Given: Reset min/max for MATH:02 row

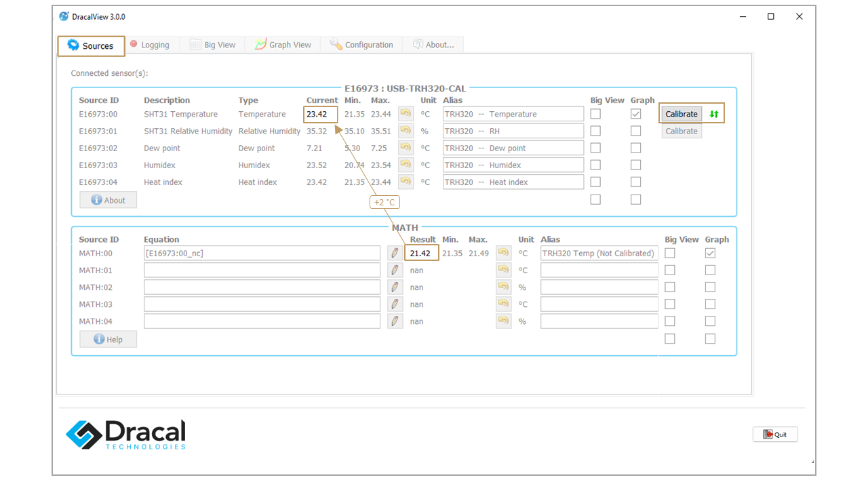Looking at the screenshot, I should (503, 287).
